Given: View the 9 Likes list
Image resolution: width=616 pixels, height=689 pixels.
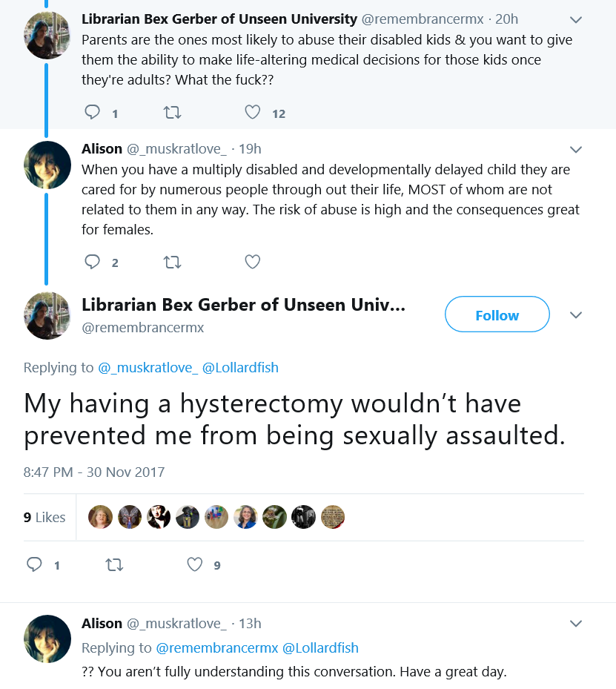Looking at the screenshot, I should tap(44, 517).
